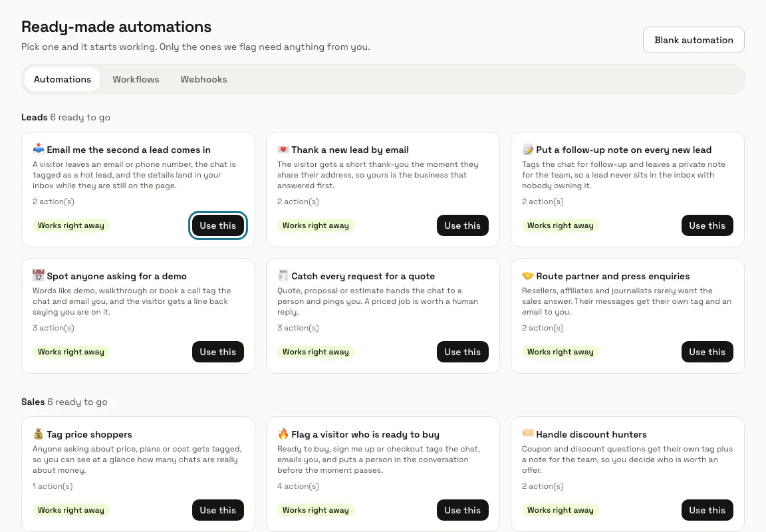Use the 'Flag a visitor who is ready to buy' automation
Screen dimensions: 766x532
pyautogui.click(x=463, y=510)
